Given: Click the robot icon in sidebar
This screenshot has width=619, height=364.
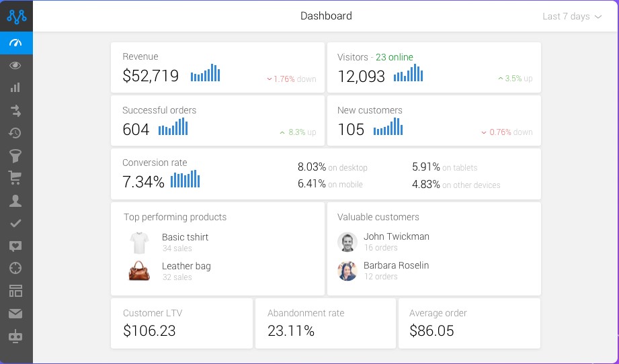Looking at the screenshot, I should pos(16,336).
